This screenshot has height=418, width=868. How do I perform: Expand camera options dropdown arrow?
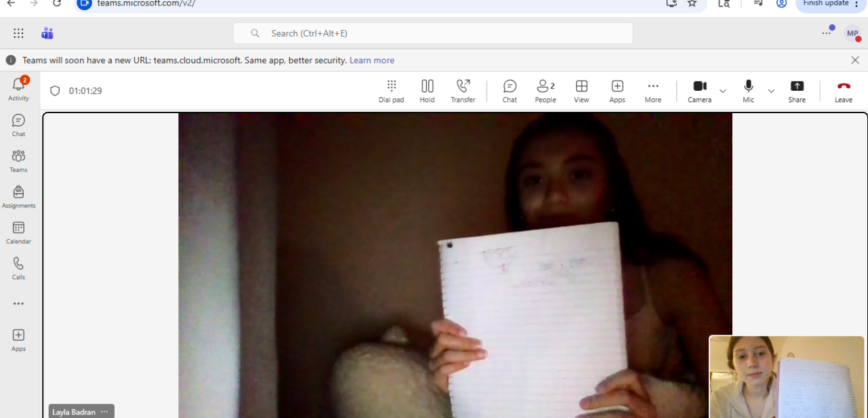point(723,91)
